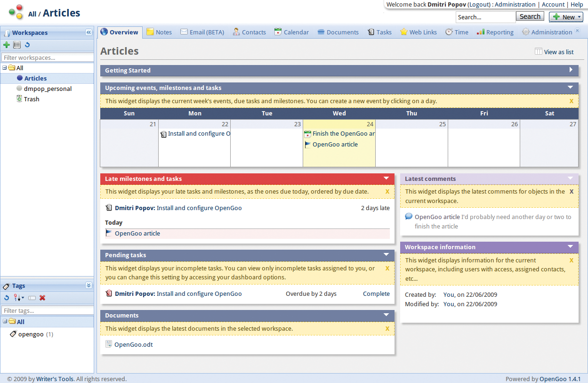Click the comment bubble icon in Latest comments
The image size is (588, 383).
tap(409, 217)
